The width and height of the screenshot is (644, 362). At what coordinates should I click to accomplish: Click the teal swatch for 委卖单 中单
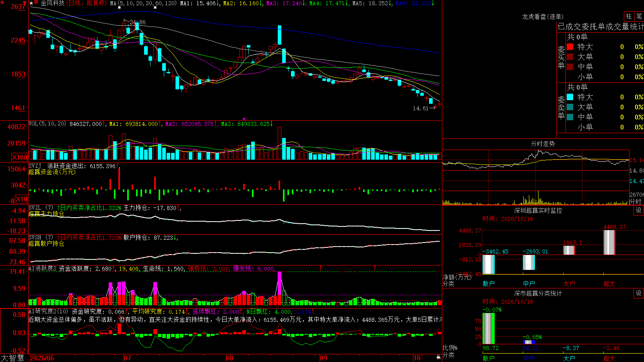pos(570,117)
